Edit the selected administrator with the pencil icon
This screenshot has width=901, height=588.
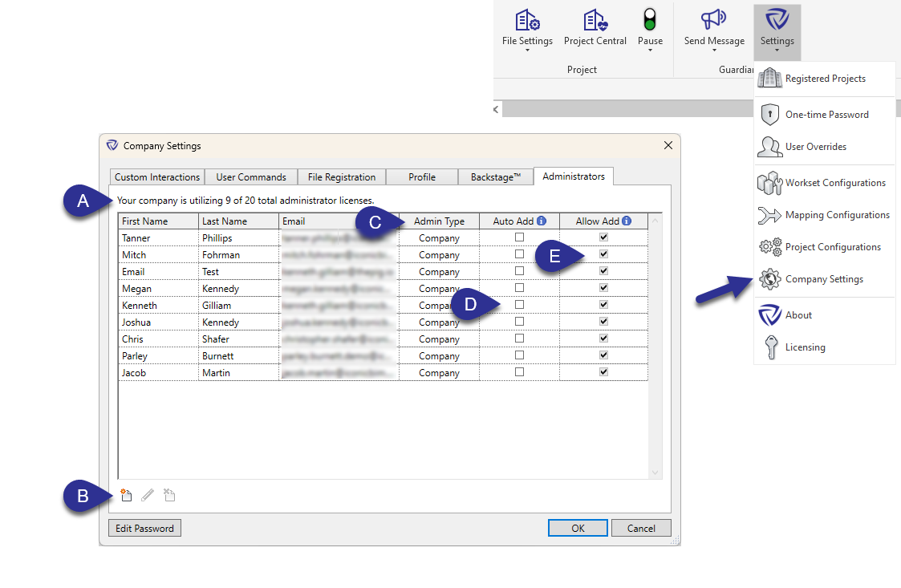pyautogui.click(x=147, y=495)
